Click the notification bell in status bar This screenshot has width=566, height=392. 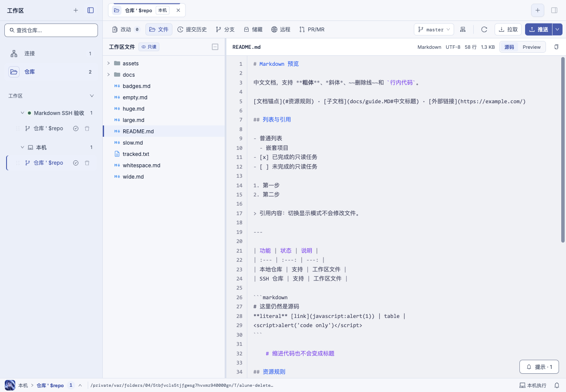point(557,385)
